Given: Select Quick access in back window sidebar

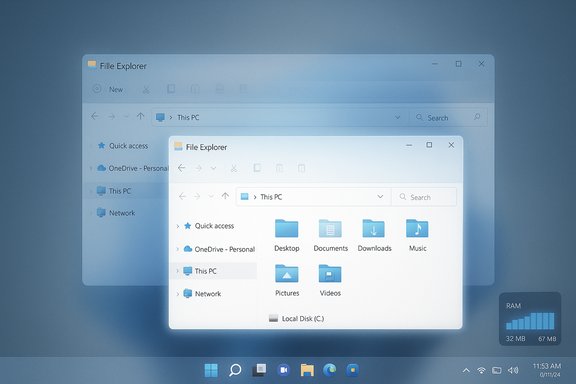Looking at the screenshot, I should (x=123, y=146).
